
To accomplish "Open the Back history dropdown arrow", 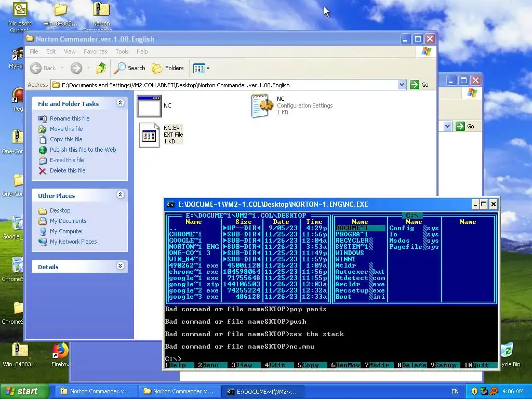I will [x=62, y=68].
